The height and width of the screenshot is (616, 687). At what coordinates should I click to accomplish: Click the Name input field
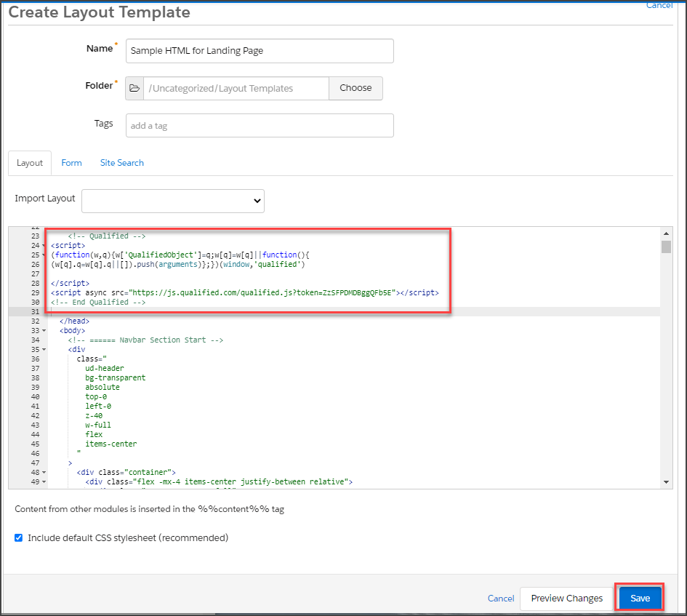click(260, 51)
